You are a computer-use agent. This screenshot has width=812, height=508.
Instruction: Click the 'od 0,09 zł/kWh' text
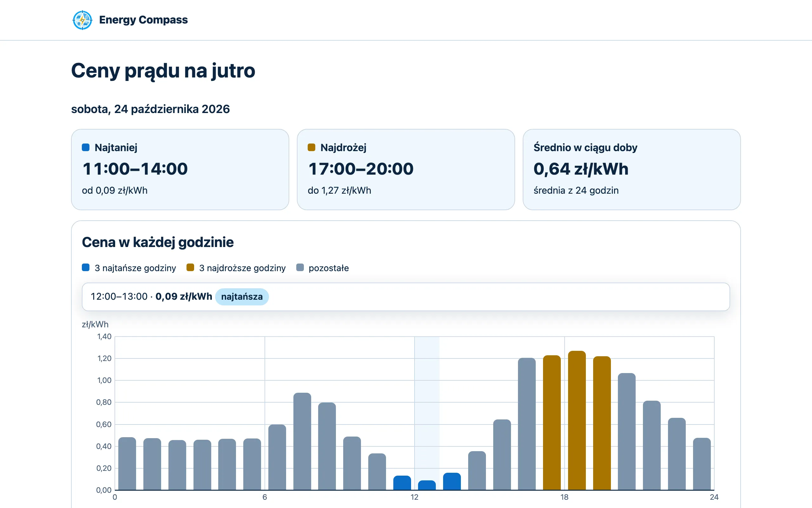click(x=115, y=190)
